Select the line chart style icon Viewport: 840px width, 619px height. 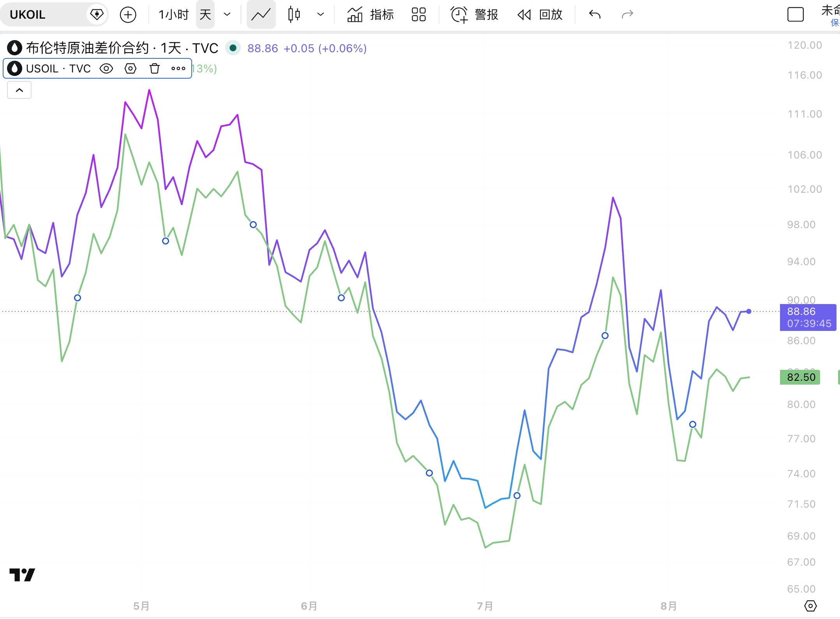pyautogui.click(x=261, y=15)
